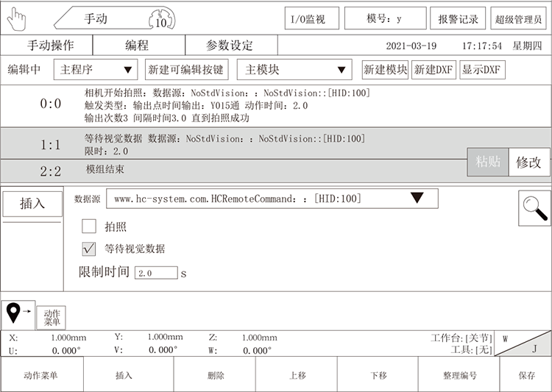
Task: Click 保存 in the bottom toolbar
Action: click(526, 375)
